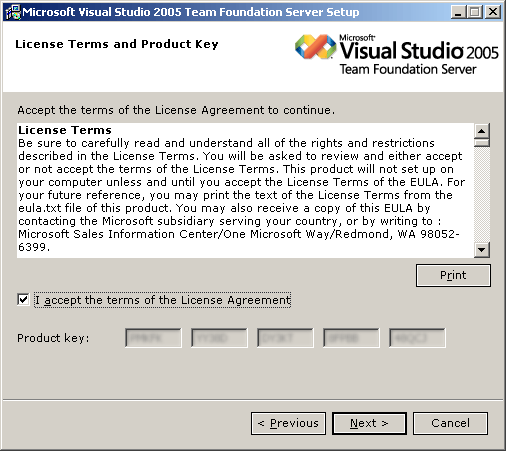The width and height of the screenshot is (506, 451).
Task: Uncheck I accept the license terms checkbox
Action: (x=23, y=299)
